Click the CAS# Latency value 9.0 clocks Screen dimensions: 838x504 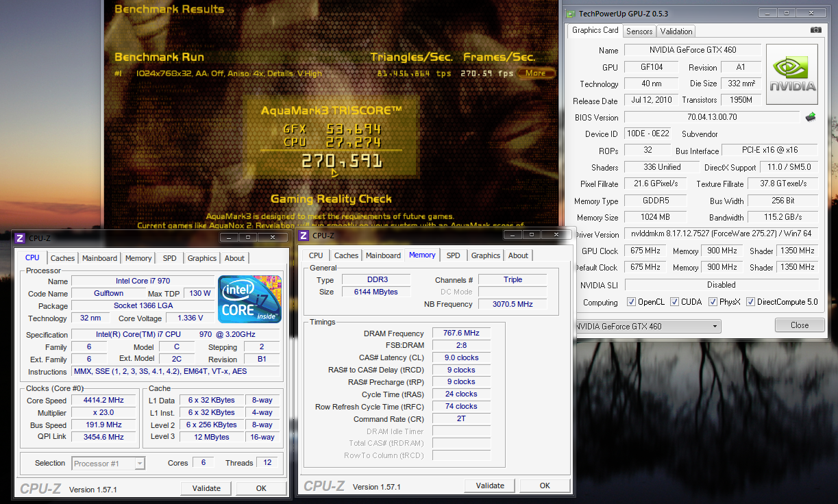(x=461, y=357)
